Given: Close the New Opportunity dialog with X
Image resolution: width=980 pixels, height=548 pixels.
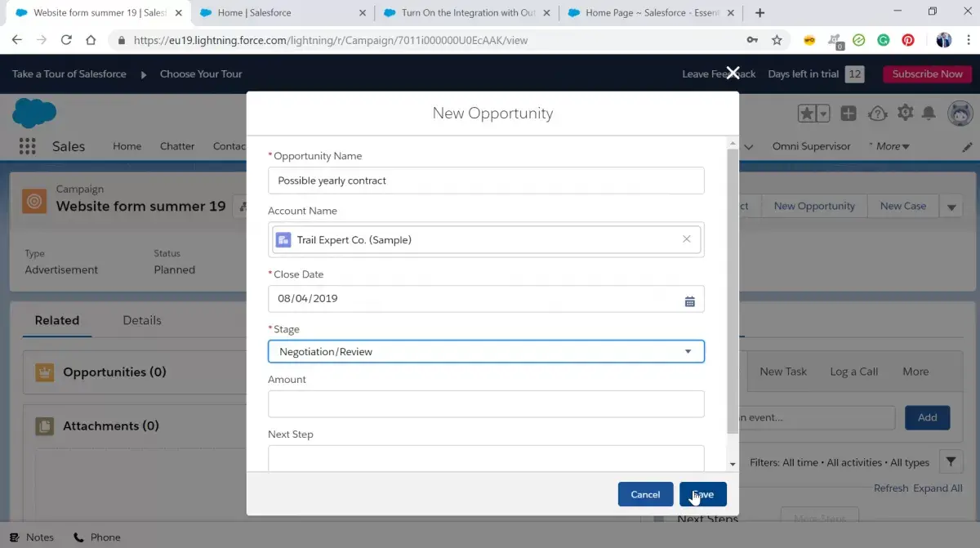Looking at the screenshot, I should (733, 74).
